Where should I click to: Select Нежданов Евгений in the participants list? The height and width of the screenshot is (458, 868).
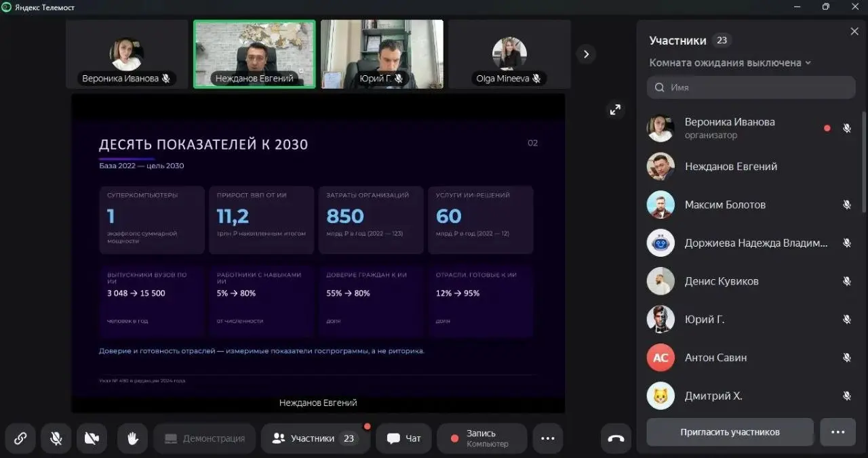pos(751,167)
